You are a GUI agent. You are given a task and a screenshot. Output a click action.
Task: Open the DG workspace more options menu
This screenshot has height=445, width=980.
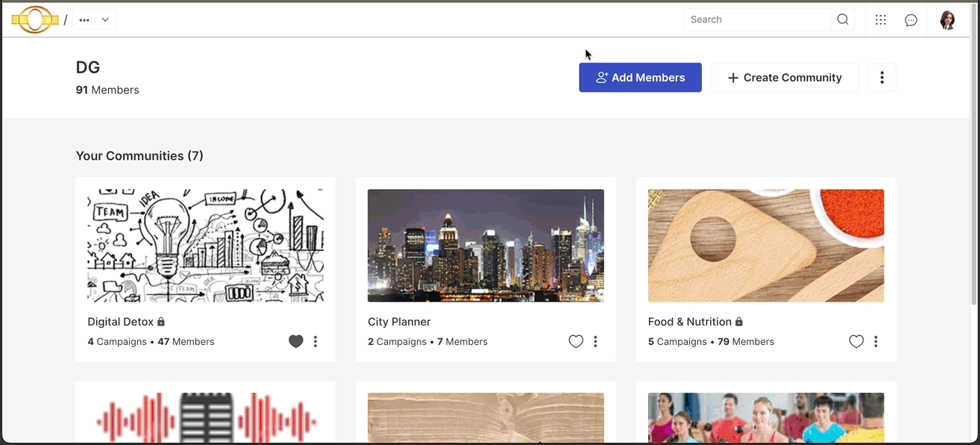(882, 78)
